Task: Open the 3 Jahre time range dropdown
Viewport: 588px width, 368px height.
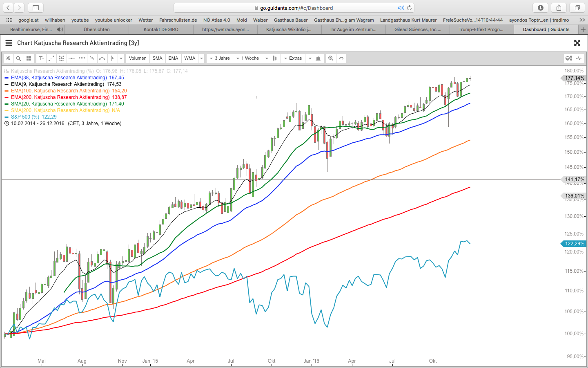Action: coord(220,58)
